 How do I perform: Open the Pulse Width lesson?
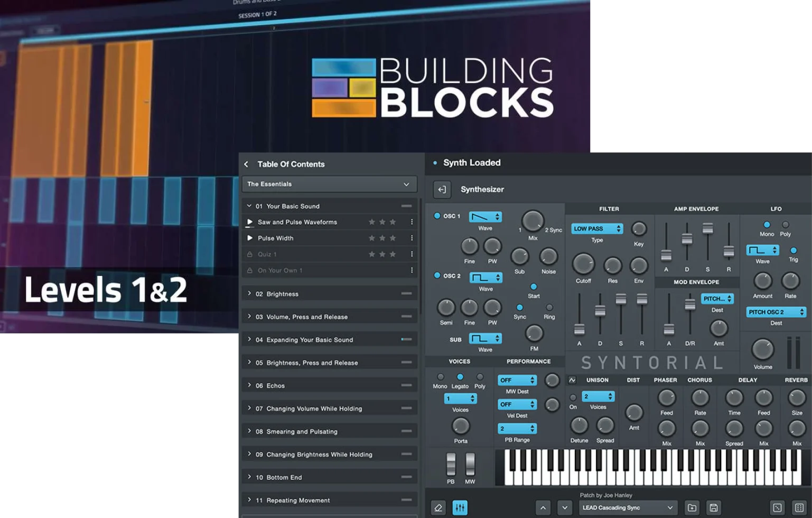276,238
